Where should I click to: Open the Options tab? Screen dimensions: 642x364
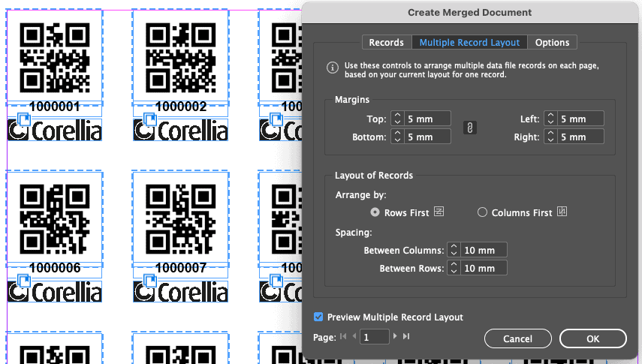click(552, 42)
